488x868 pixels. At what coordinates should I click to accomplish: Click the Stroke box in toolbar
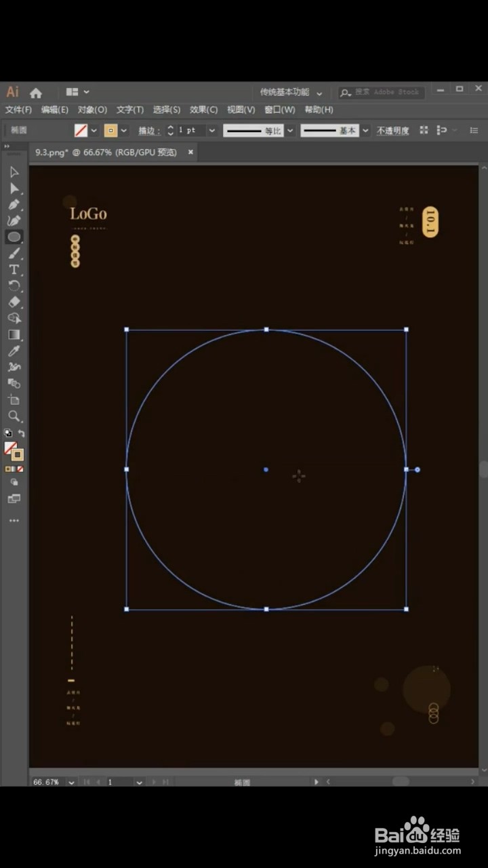pos(18,455)
